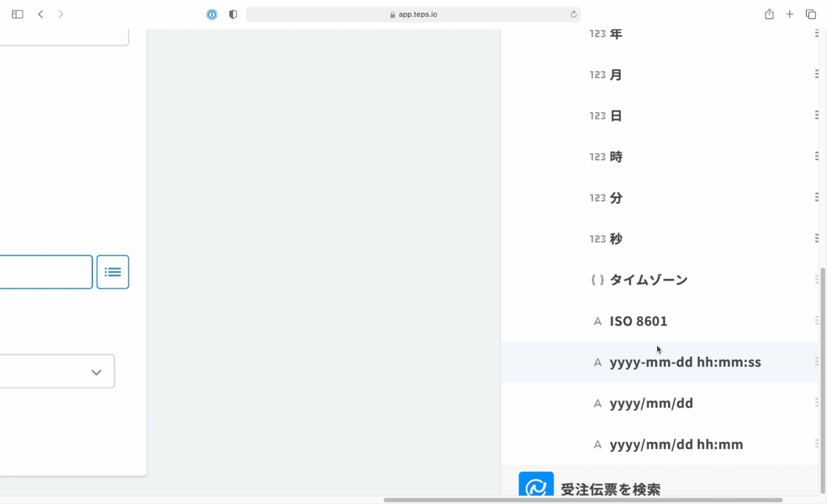
Task: Choose yyyy-mm-dd hh:mm:ss format
Action: tap(685, 362)
